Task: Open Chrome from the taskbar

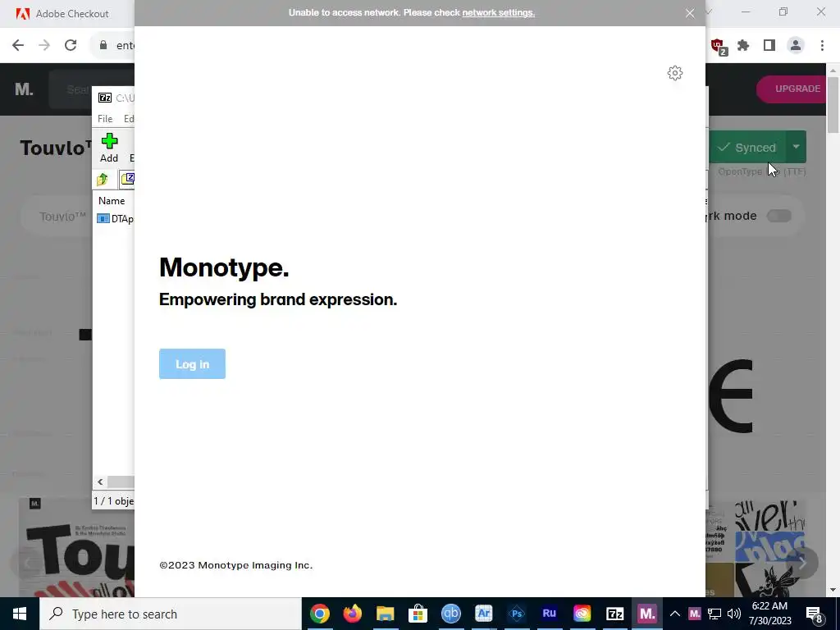Action: point(320,614)
